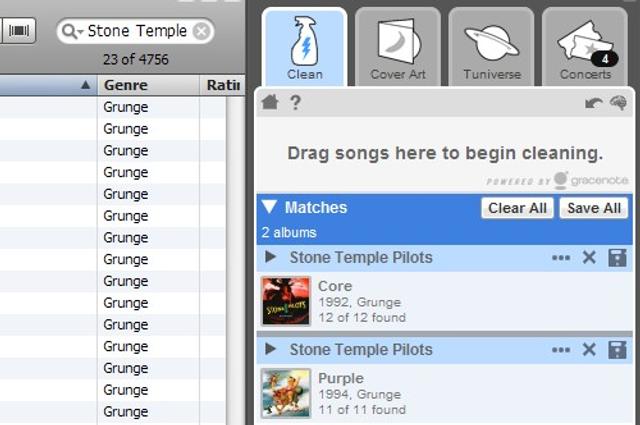Open more options for Purple album
Image resolution: width=640 pixels, height=425 pixels.
(561, 350)
